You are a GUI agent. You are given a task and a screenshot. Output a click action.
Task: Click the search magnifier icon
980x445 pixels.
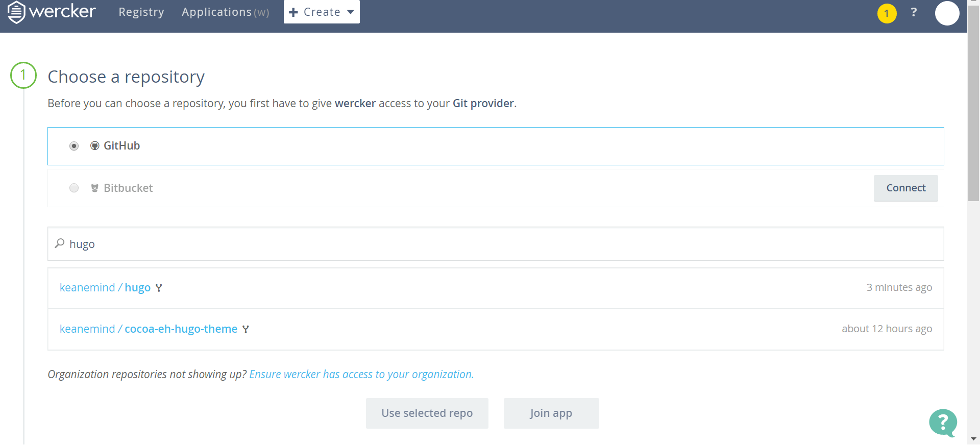coord(60,243)
